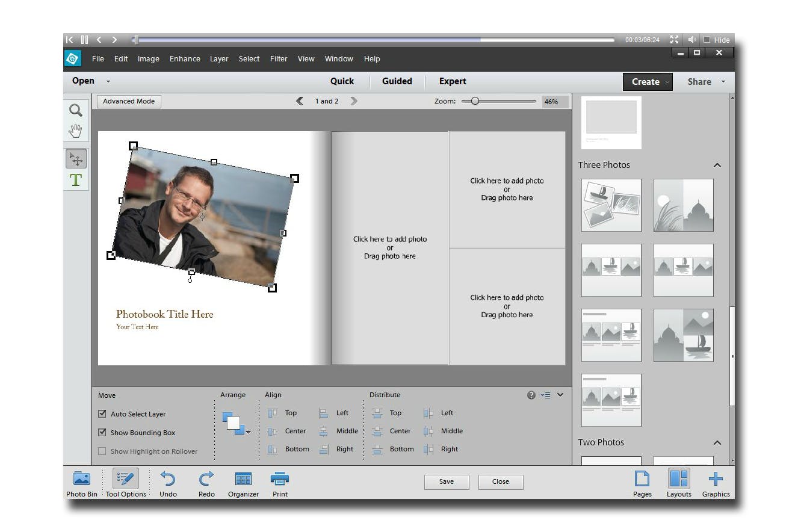The image size is (798, 532).
Task: Select the Zoom magnifier tool
Action: tap(76, 110)
